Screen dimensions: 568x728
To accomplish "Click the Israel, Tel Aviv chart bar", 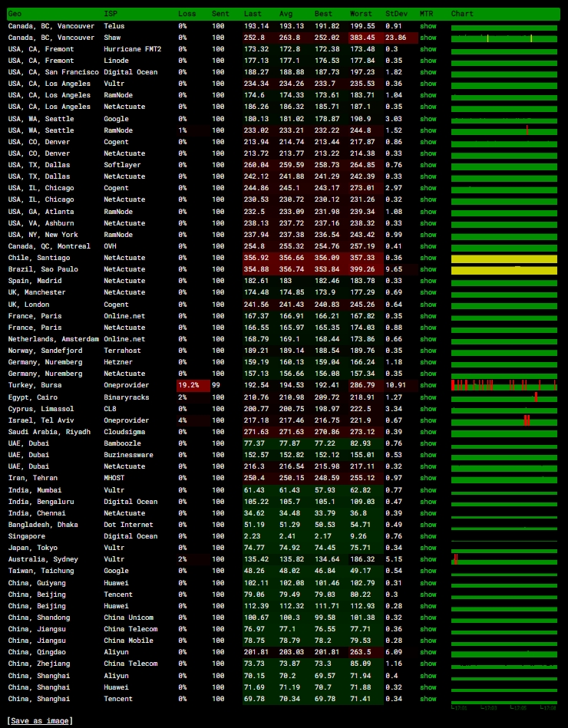I will (504, 421).
